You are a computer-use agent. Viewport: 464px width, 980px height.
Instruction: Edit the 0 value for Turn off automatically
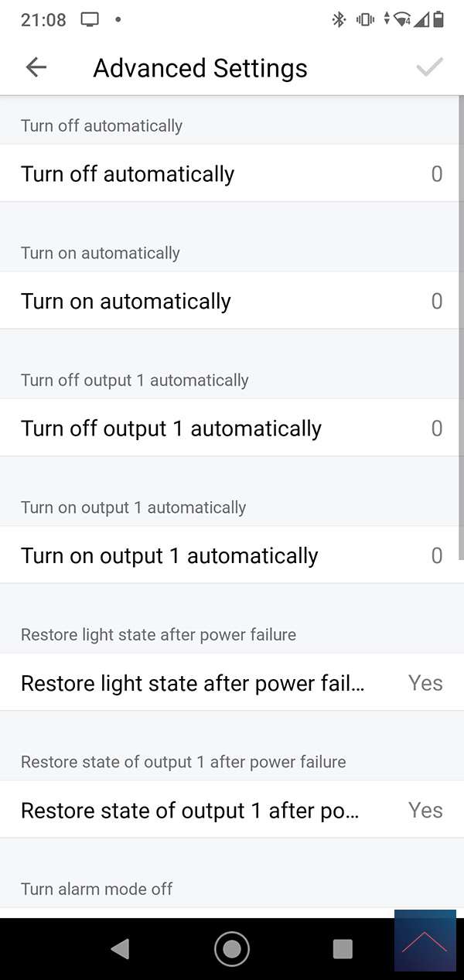437,174
